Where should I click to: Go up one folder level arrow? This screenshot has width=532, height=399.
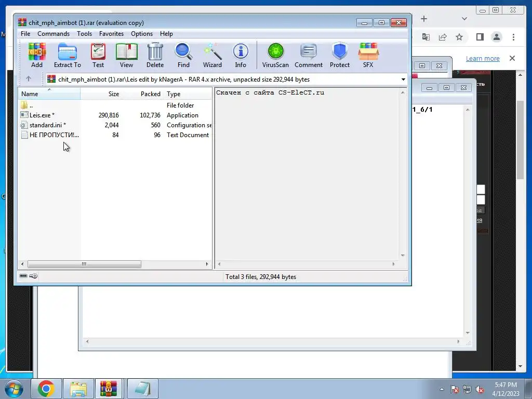click(x=29, y=79)
